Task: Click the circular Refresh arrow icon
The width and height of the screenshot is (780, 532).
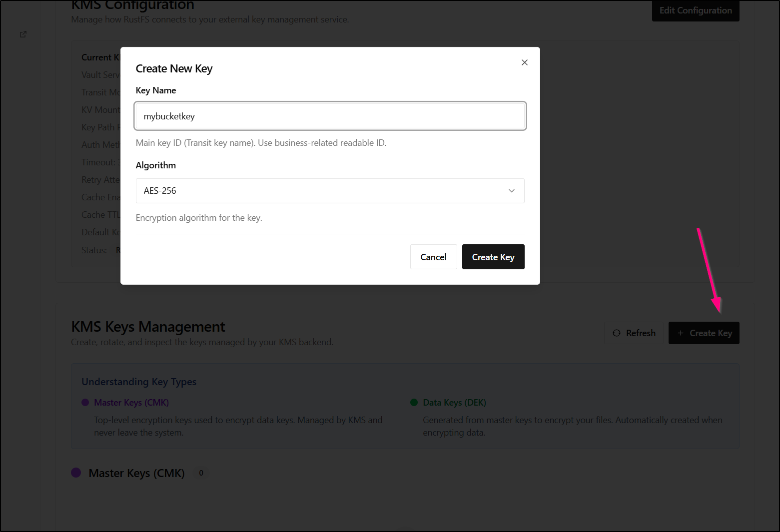Action: click(617, 333)
